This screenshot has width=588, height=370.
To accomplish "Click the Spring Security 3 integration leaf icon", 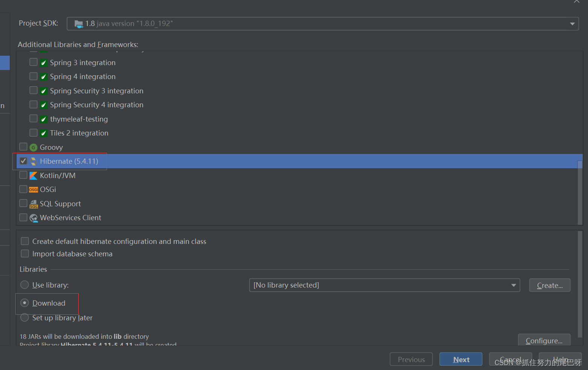I will [x=44, y=91].
